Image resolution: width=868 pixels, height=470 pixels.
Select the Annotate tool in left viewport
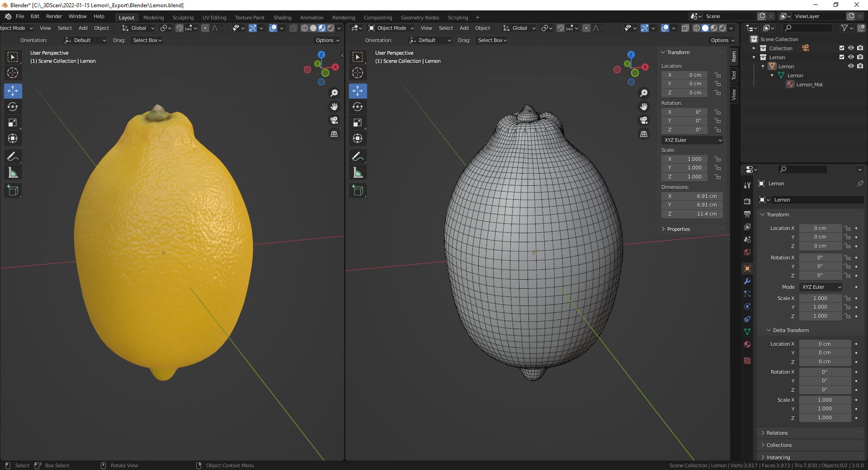[13, 157]
